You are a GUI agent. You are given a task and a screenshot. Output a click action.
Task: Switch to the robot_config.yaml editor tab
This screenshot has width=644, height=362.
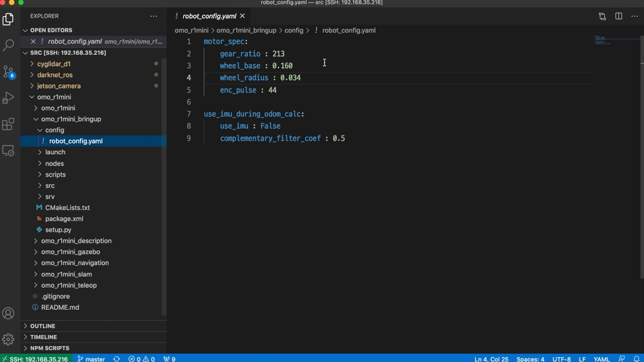pos(208,16)
